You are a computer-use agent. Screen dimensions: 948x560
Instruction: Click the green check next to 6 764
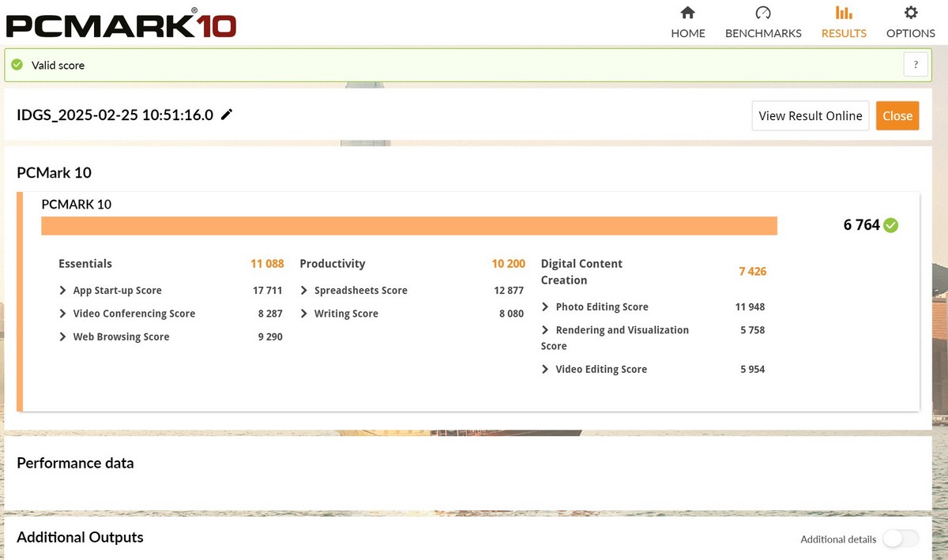click(891, 225)
